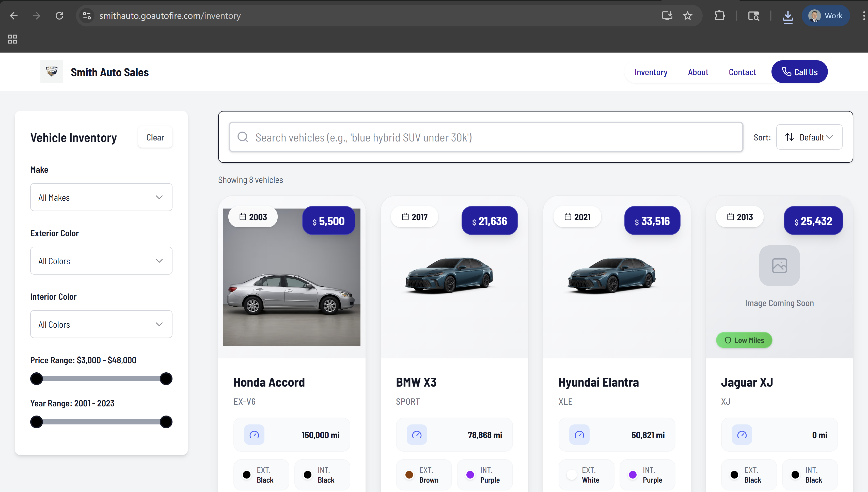Open the Exterior Color dropdown
868x492 pixels.
(101, 261)
